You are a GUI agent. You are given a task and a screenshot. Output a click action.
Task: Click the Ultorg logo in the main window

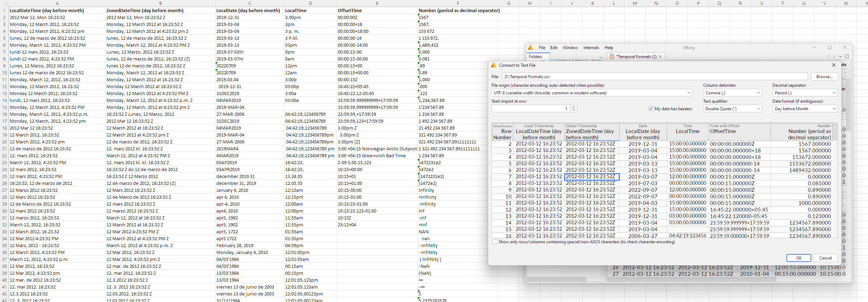[531, 48]
